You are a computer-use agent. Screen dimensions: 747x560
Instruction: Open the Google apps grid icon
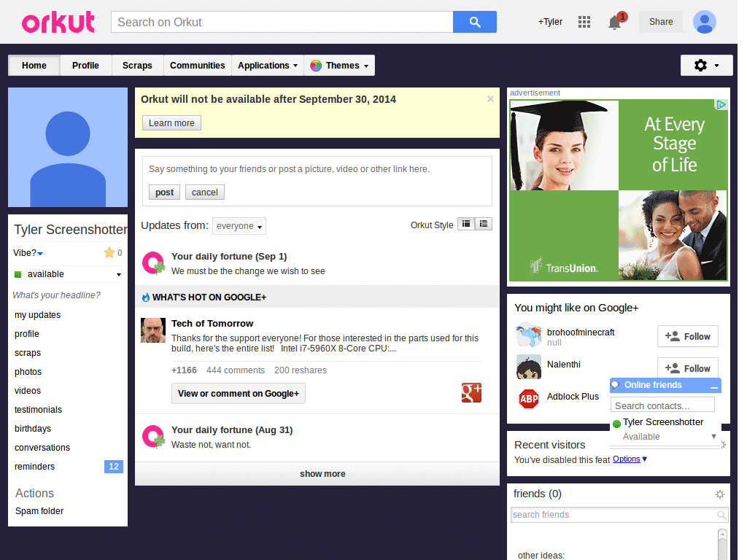click(x=584, y=22)
